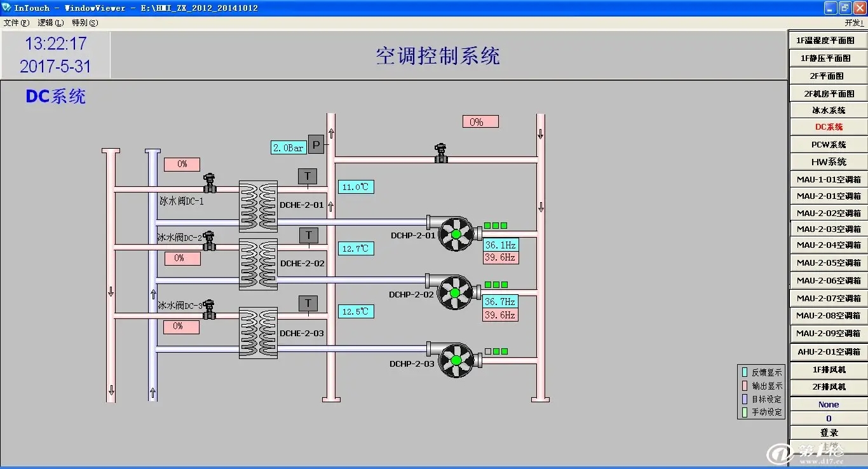Select the DC系统 navigation button
This screenshot has height=469, width=868.
click(829, 127)
